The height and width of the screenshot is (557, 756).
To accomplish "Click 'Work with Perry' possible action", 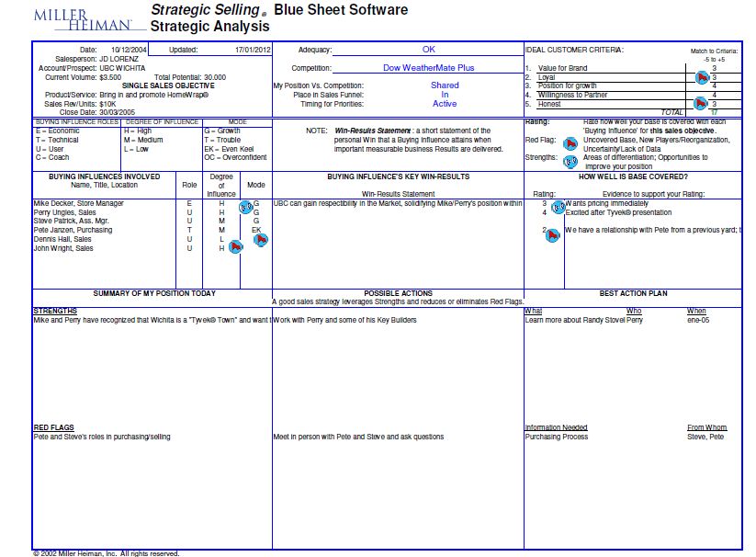I will [344, 320].
